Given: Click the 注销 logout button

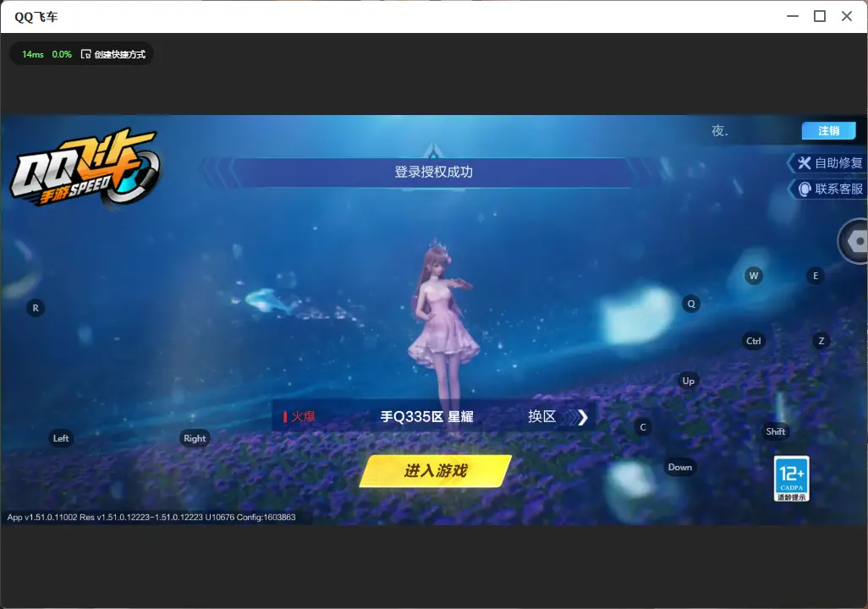Looking at the screenshot, I should tap(828, 130).
